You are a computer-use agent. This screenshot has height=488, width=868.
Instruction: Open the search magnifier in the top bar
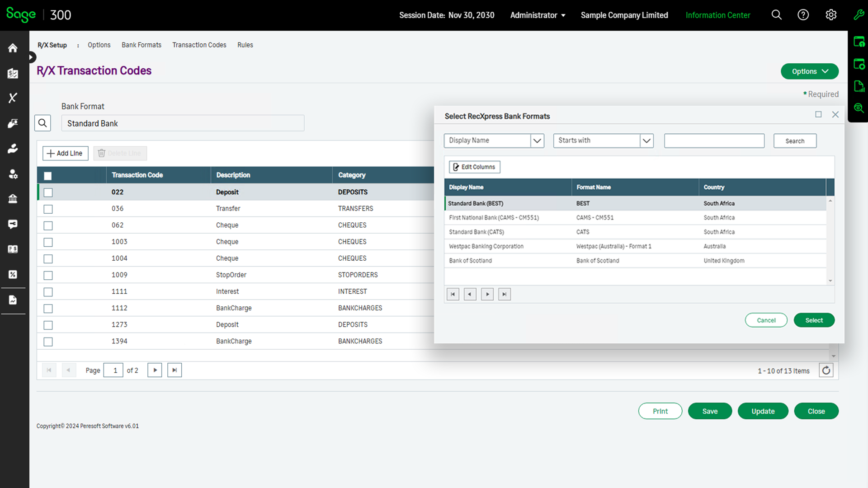click(776, 15)
